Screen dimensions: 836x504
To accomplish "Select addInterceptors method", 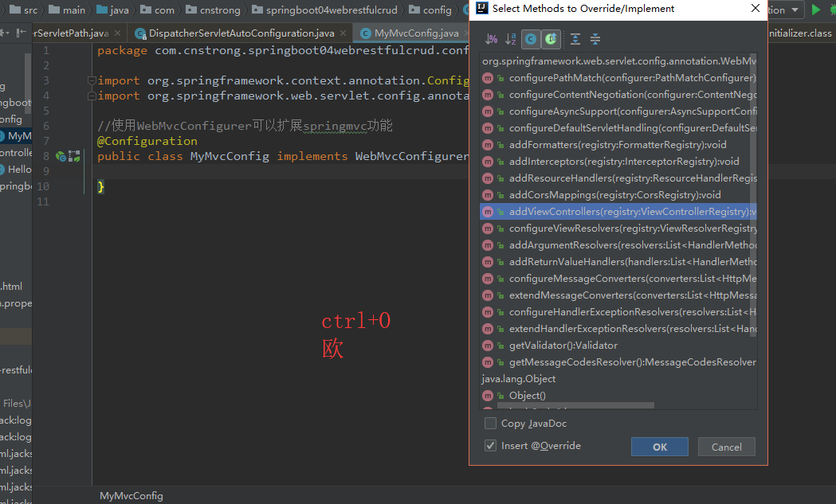I will point(618,162).
